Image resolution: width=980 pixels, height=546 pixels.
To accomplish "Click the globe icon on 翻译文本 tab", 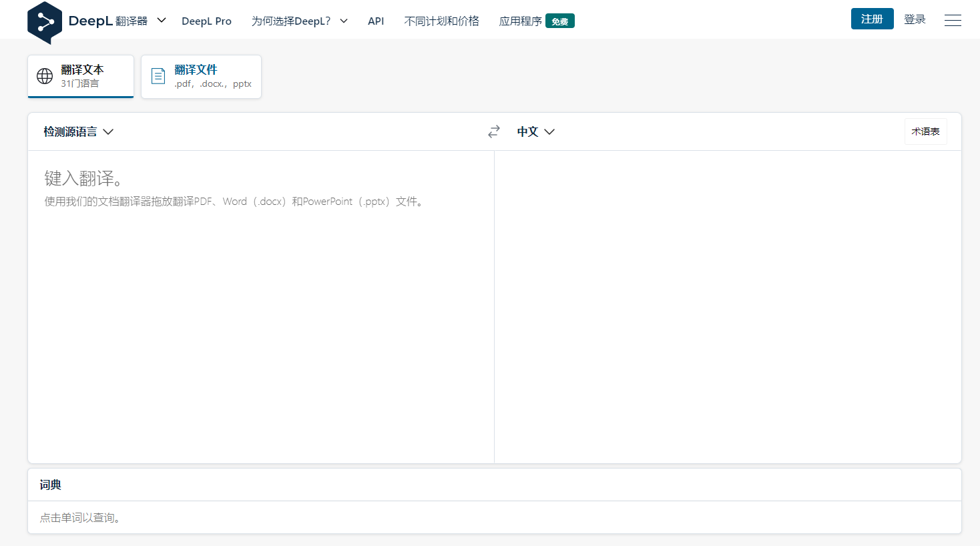I will point(45,76).
